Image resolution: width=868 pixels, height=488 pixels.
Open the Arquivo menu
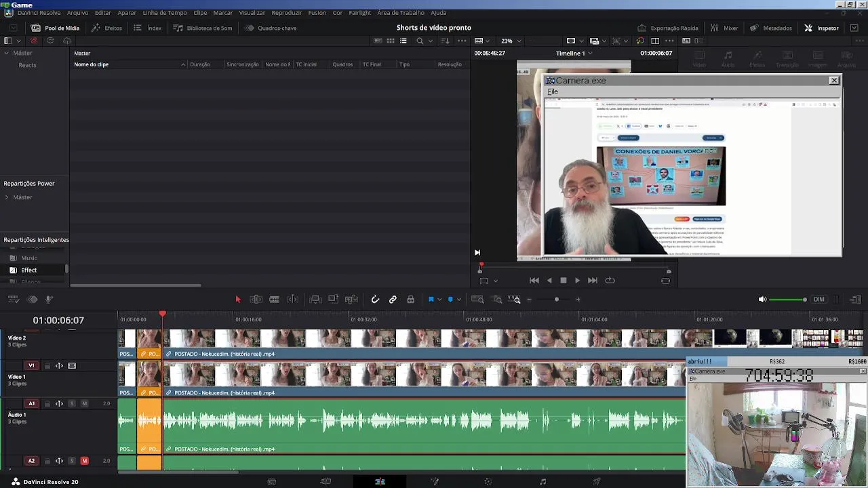[x=77, y=13]
